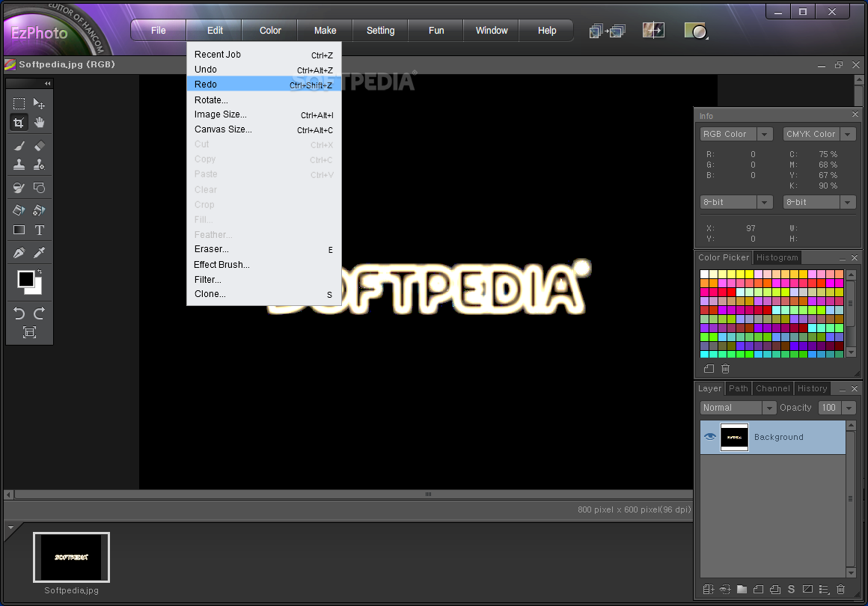Click the foreground black color swatch
Viewport: 868px width, 606px height.
[x=25, y=279]
